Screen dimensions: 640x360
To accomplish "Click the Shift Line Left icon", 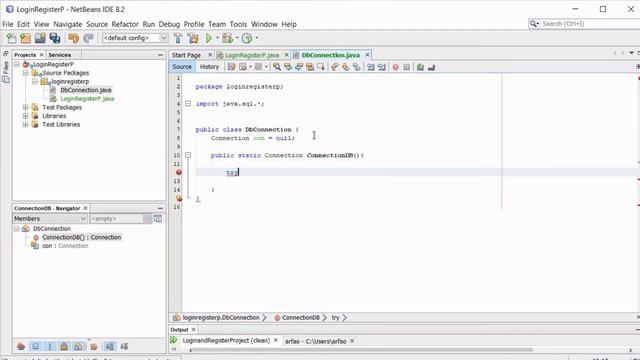I will point(370,67).
